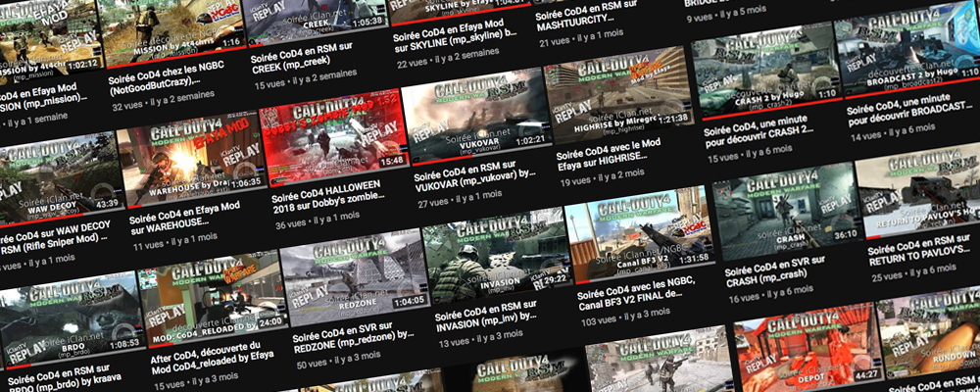Image resolution: width=980 pixels, height=392 pixels.
Task: Open title 'une minute pour découvrir CRASH 2'
Action: 758,131
